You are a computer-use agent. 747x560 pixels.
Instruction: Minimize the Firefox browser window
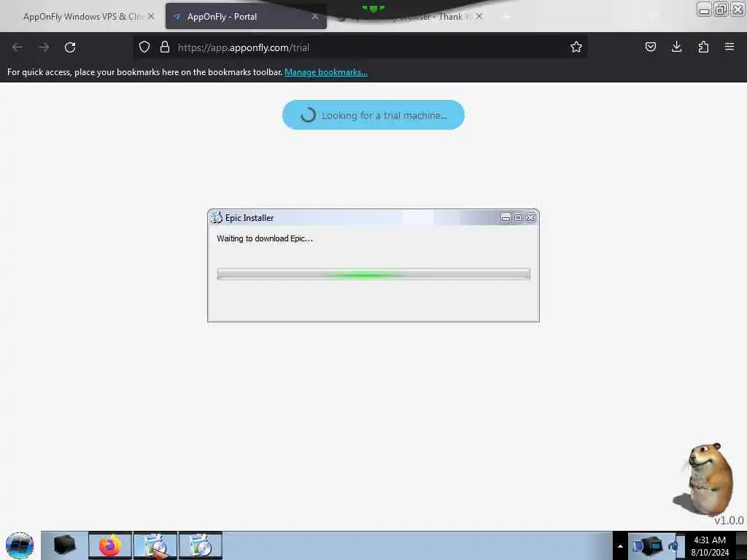(704, 9)
